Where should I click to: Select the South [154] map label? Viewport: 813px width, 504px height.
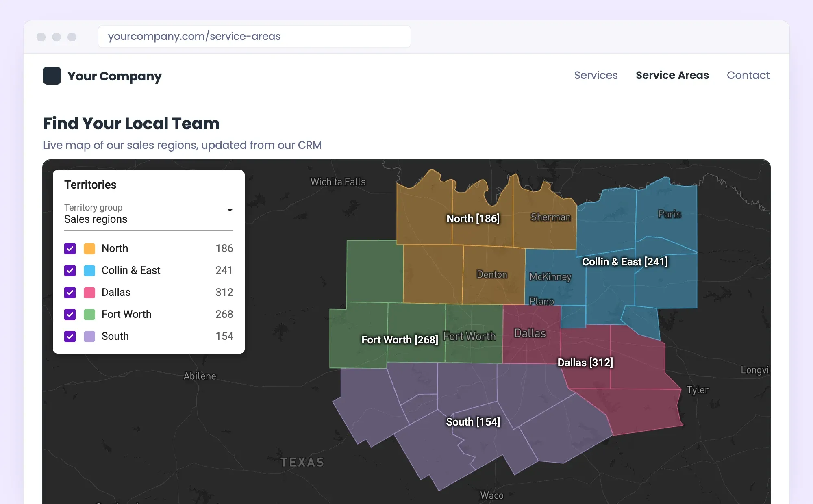473,422
